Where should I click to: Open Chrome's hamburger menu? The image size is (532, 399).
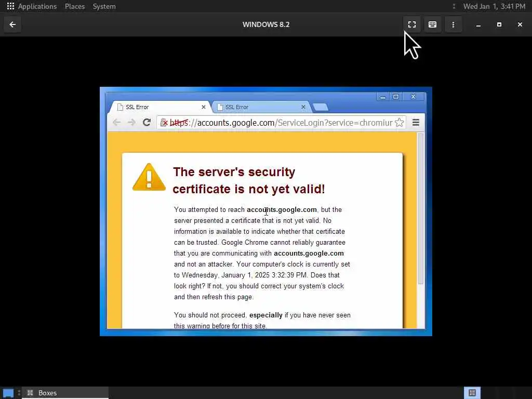(416, 123)
